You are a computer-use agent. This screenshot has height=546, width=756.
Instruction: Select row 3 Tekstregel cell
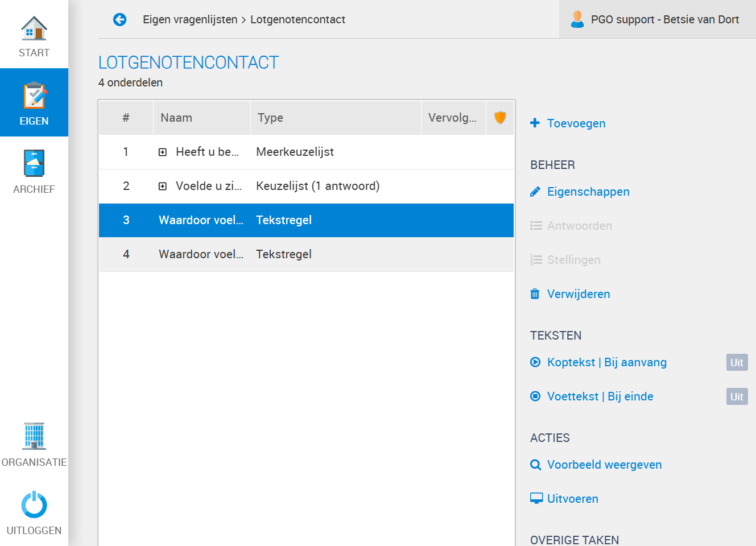pos(284,220)
